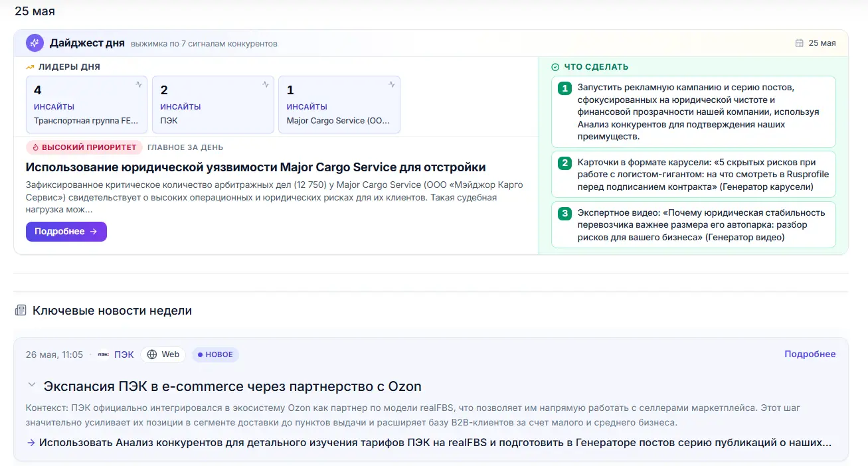Click the newspaper icon by Ключевые новости недели
This screenshot has height=466, width=868.
tap(21, 311)
